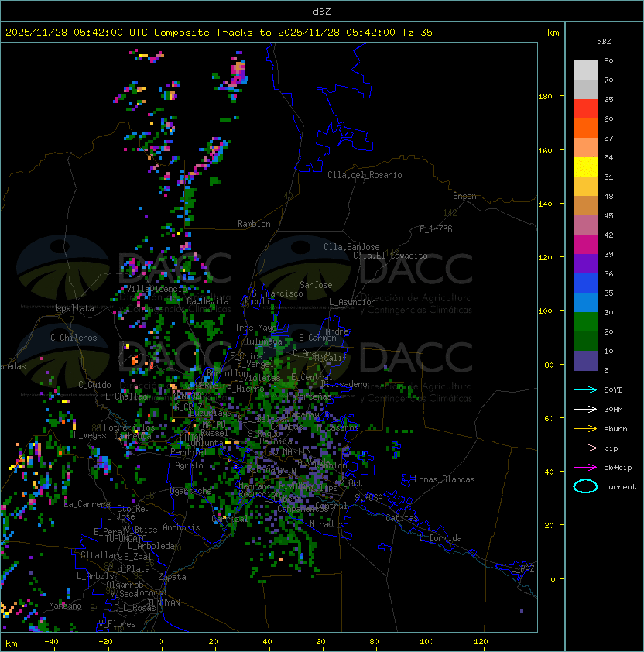Screen dimensions: 644x652
Task: Click the S_Francisco map label
Action: [x=277, y=293]
